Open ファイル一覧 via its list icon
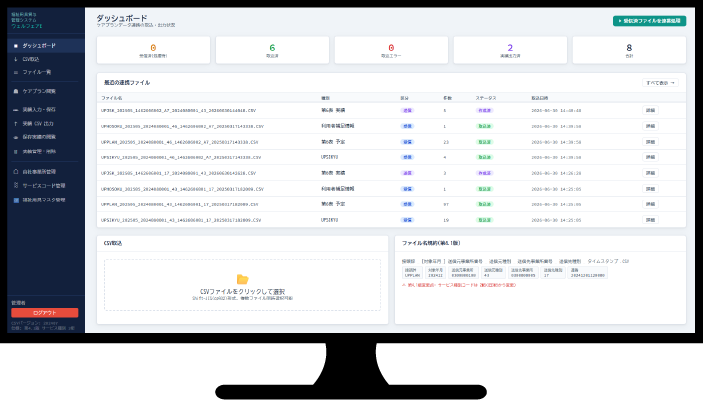 coord(16,72)
